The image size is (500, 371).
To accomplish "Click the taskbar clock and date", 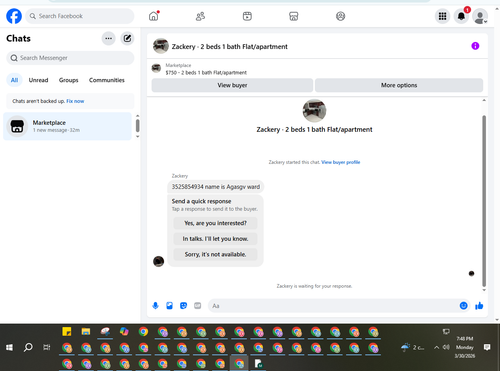I will point(465,347).
